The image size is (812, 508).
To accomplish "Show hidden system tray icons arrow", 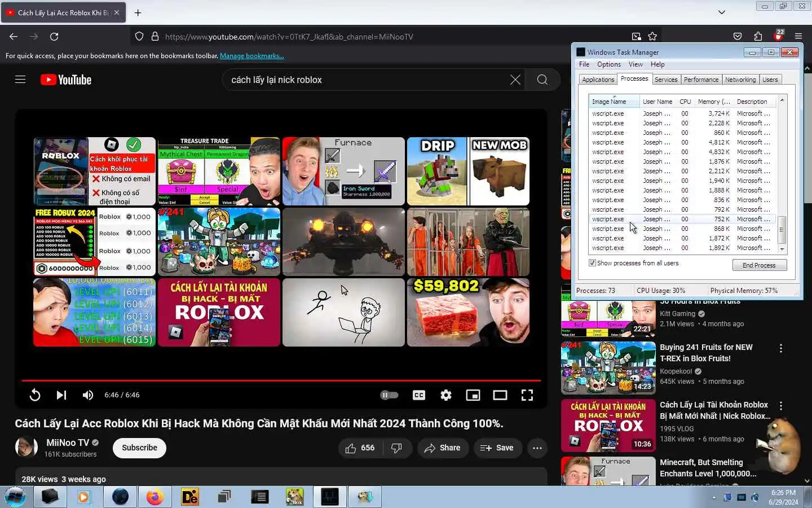I will click(x=714, y=498).
